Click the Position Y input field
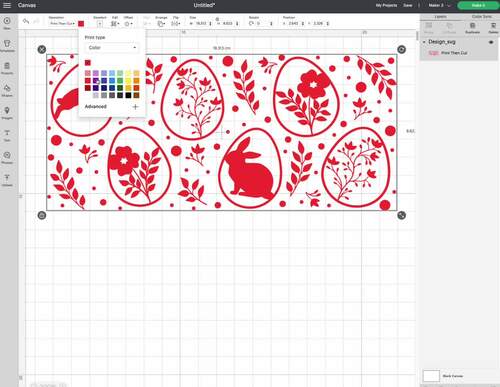Screen dimensions: 500x387 318,24
